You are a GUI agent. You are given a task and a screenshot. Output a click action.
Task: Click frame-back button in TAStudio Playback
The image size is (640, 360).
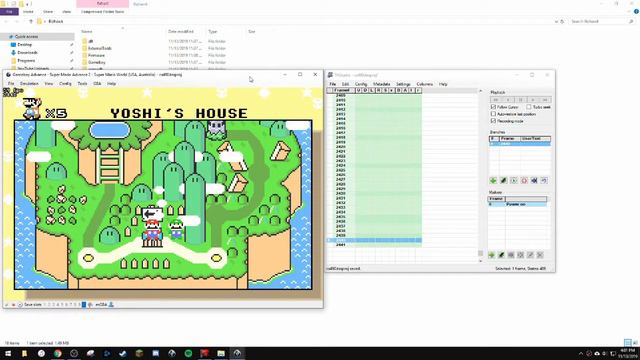(508, 100)
